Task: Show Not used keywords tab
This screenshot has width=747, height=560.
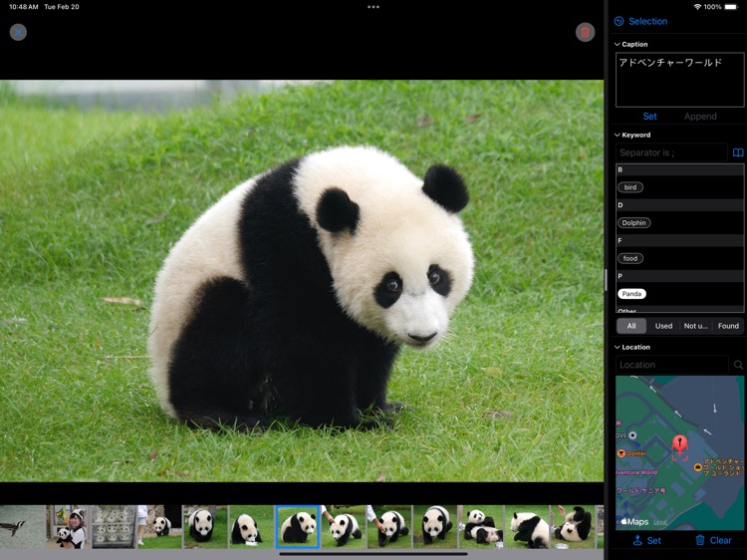Action: (x=695, y=326)
